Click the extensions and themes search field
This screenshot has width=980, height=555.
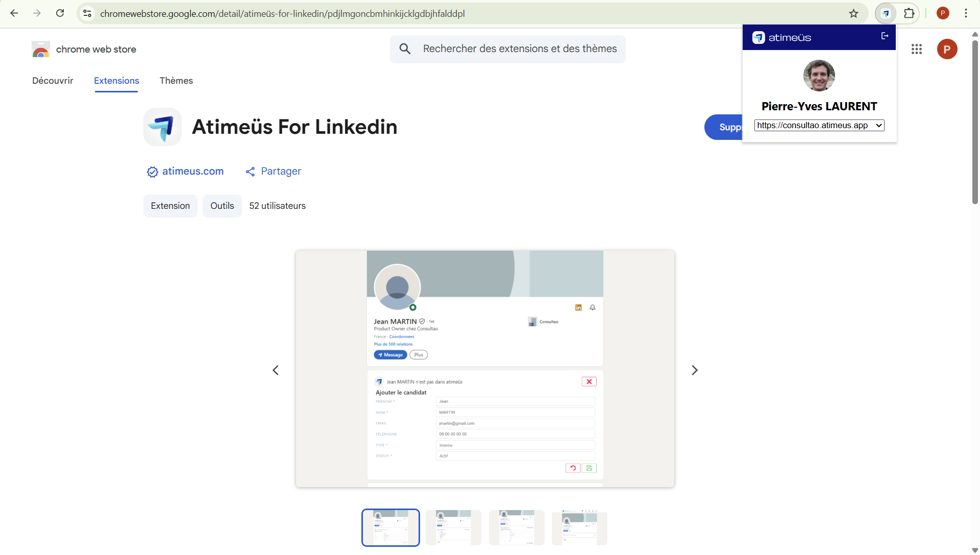[520, 49]
